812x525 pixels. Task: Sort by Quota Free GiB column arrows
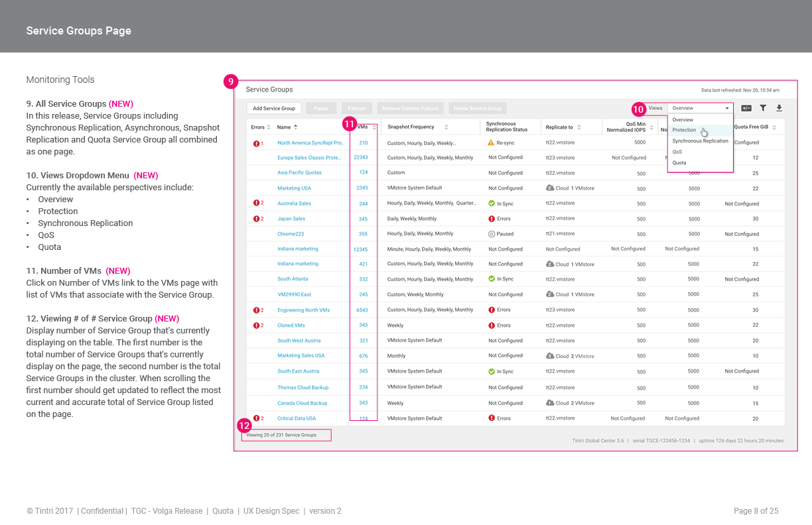tap(774, 127)
